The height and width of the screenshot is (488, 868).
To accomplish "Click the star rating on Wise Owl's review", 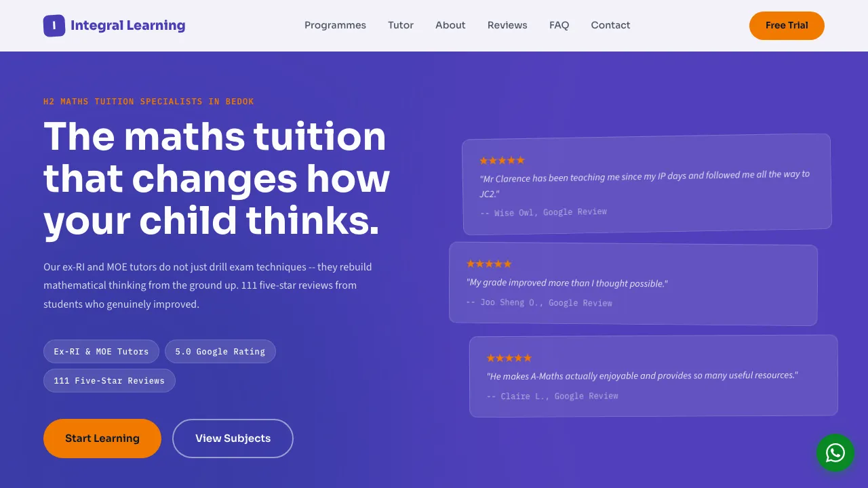I will (502, 160).
